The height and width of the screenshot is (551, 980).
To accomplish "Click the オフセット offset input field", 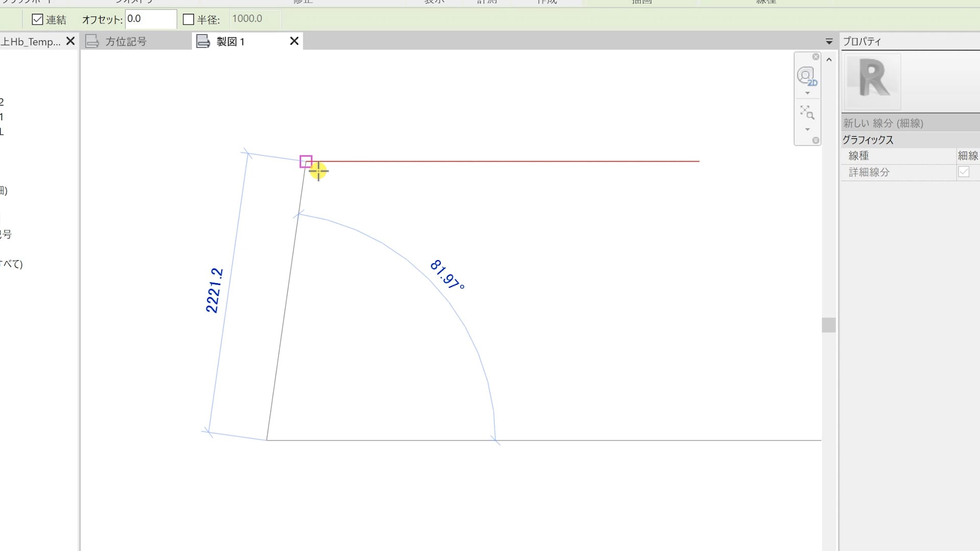I will [151, 19].
